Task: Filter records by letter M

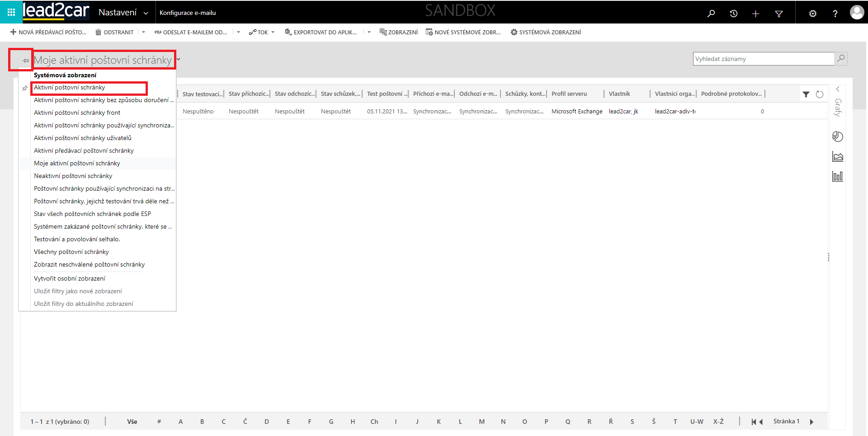Action: tap(481, 422)
